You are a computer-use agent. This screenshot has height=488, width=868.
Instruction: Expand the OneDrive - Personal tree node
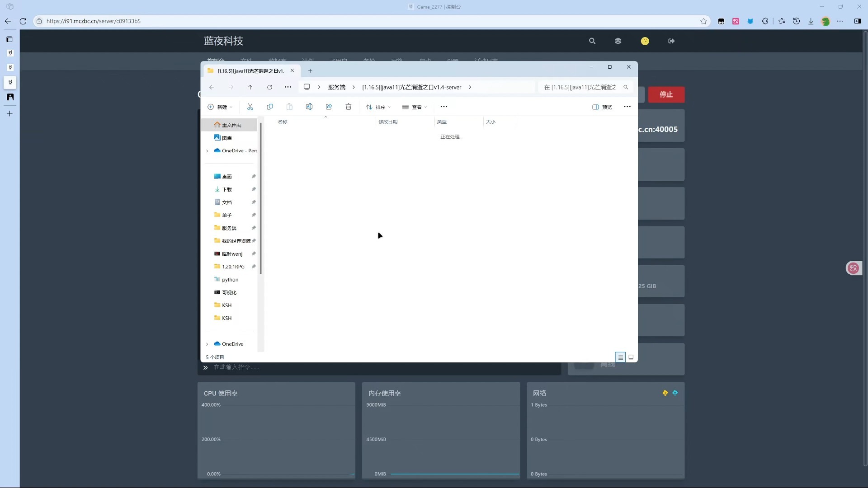point(207,151)
